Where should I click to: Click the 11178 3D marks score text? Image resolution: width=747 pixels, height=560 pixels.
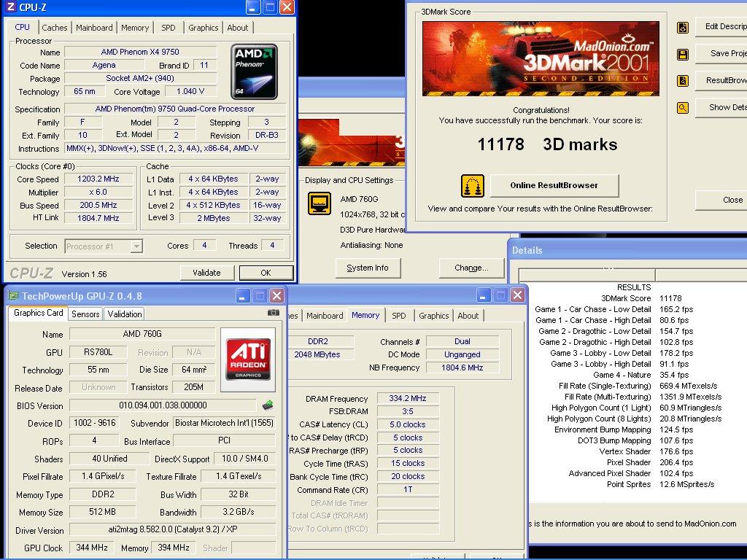point(547,144)
